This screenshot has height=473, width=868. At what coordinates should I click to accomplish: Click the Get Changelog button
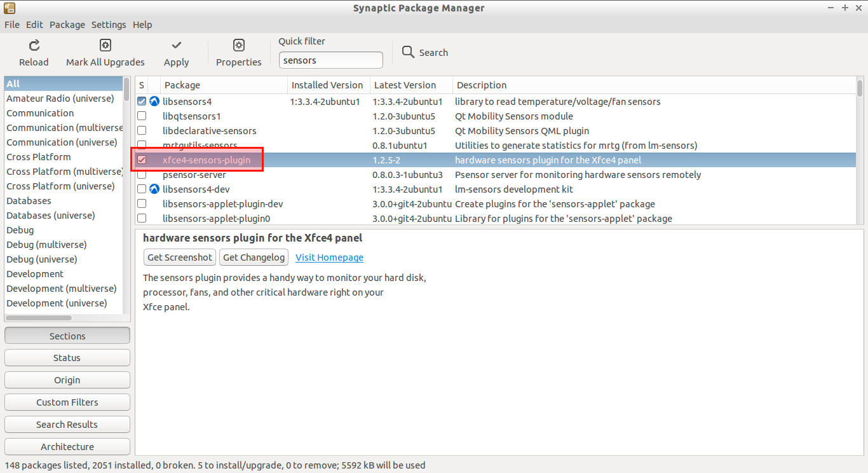[x=254, y=257]
